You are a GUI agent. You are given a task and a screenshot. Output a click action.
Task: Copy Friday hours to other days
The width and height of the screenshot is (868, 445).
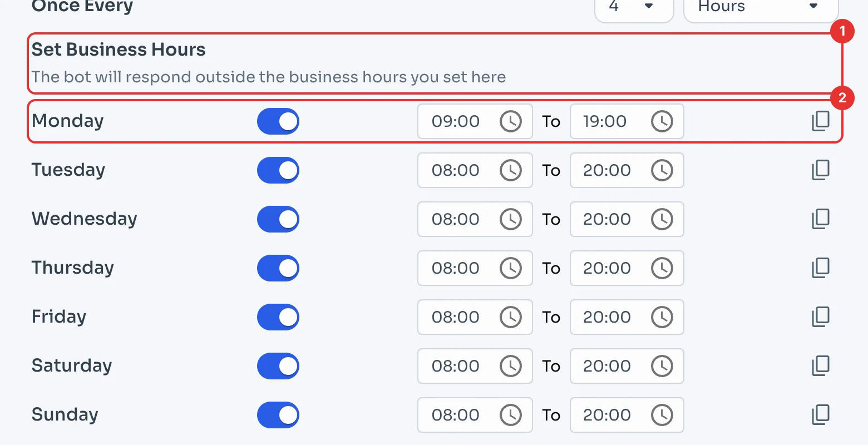pyautogui.click(x=821, y=317)
